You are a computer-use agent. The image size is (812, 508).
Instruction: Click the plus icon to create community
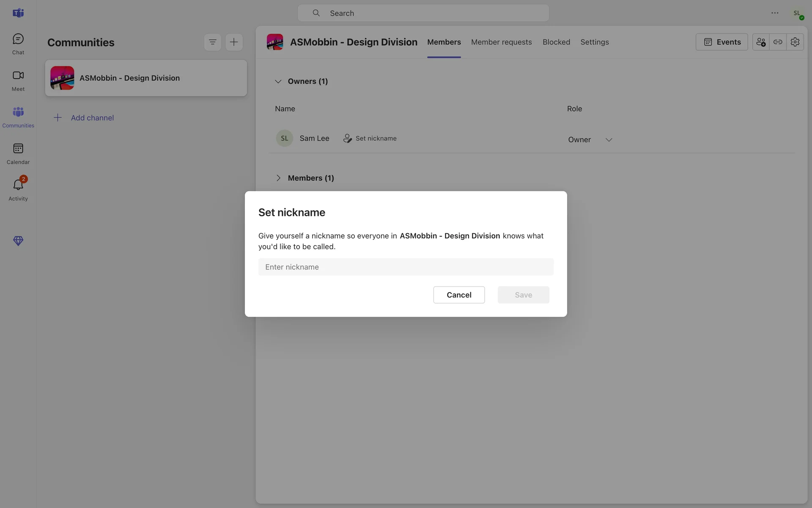click(234, 42)
